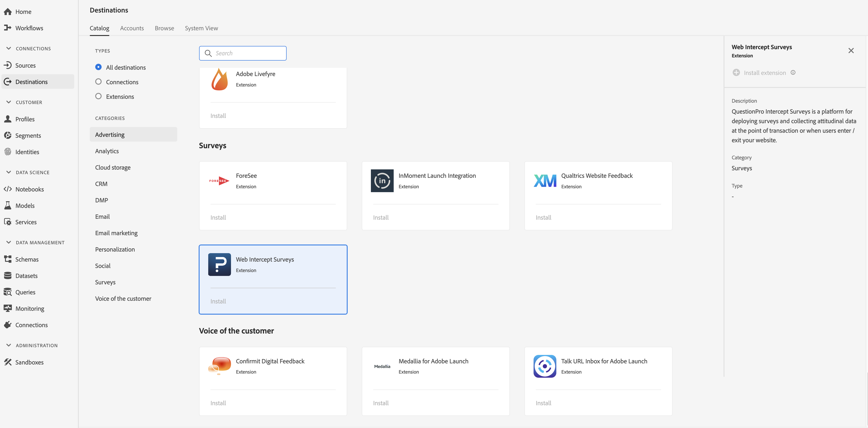Screen dimensions: 868x428
Task: Select the Connections type radio button
Action: tap(98, 82)
